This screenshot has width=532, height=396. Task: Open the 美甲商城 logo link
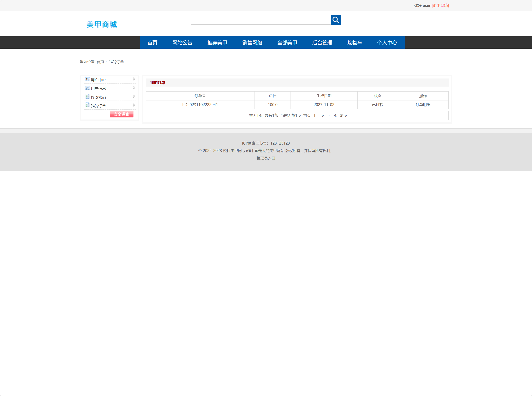pos(102,24)
